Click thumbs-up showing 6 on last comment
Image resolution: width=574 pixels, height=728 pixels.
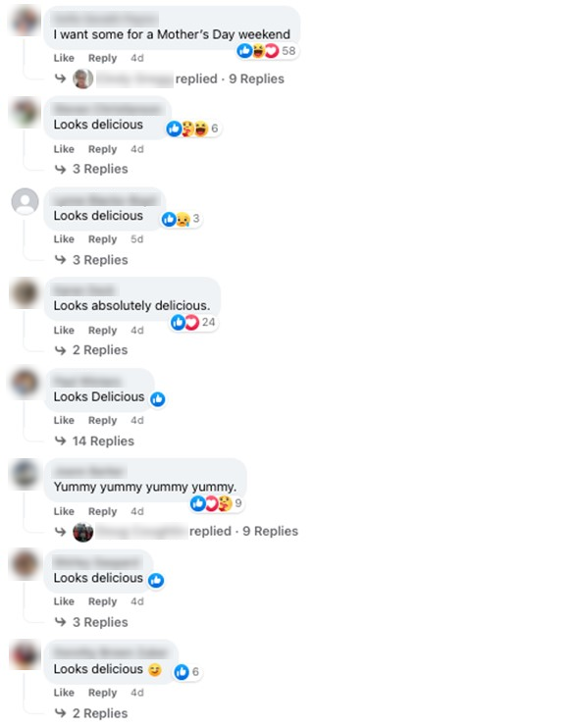[186, 672]
